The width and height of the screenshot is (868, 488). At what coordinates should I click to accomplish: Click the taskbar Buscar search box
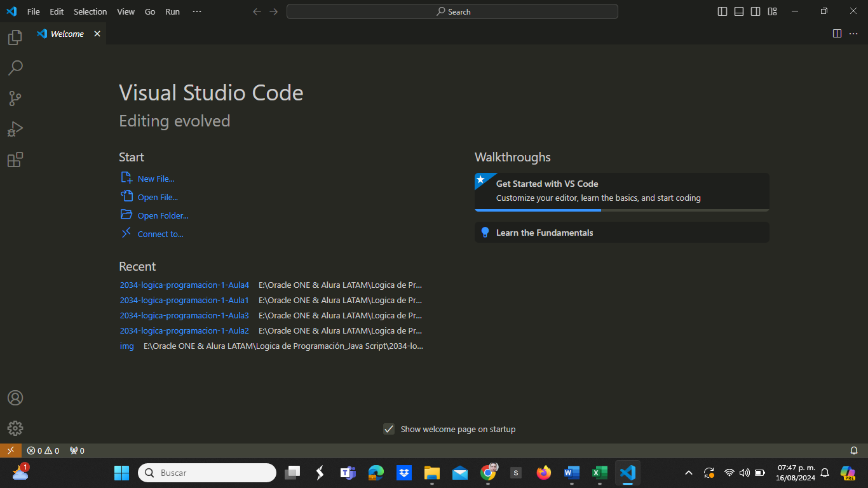(207, 473)
